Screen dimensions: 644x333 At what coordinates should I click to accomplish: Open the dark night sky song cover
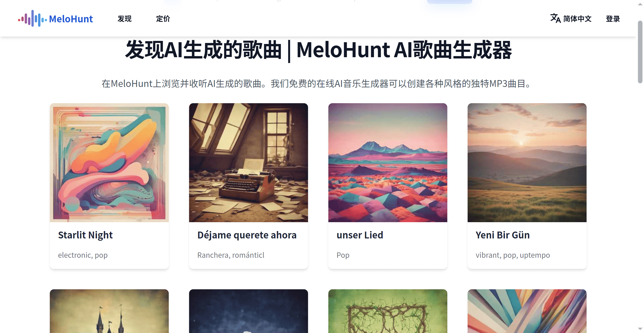tap(249, 311)
